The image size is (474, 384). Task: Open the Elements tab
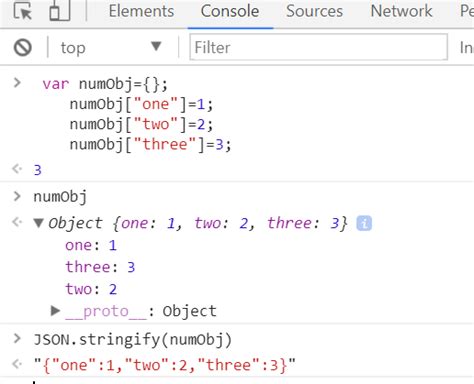tap(141, 11)
